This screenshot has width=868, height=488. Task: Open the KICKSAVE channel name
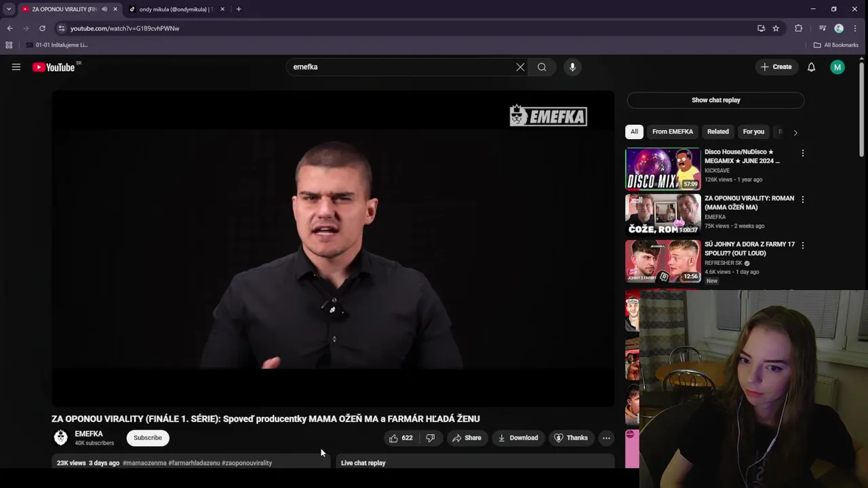[717, 171]
